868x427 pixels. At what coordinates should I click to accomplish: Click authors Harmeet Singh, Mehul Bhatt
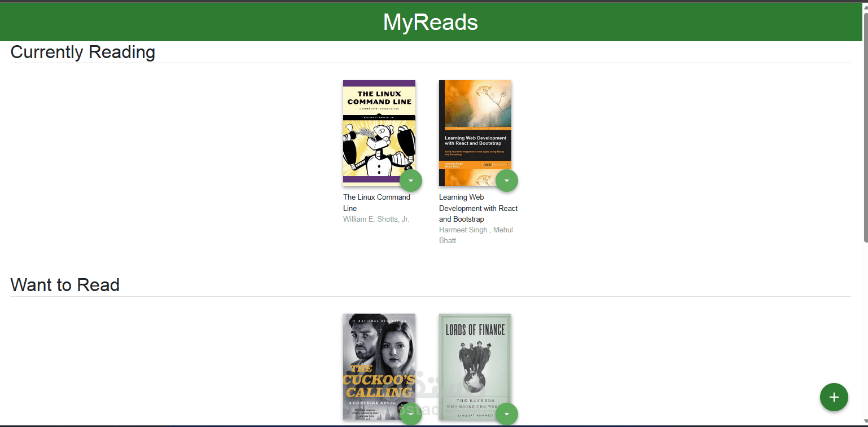[476, 235]
